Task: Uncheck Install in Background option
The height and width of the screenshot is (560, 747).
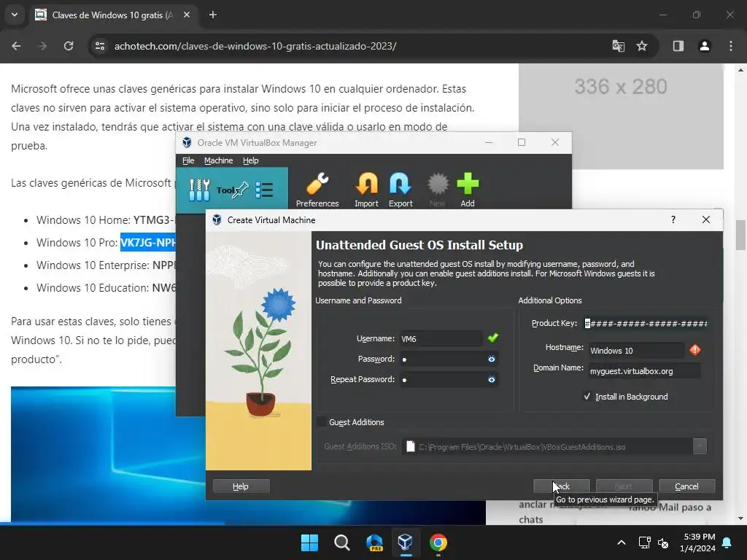Action: point(587,396)
